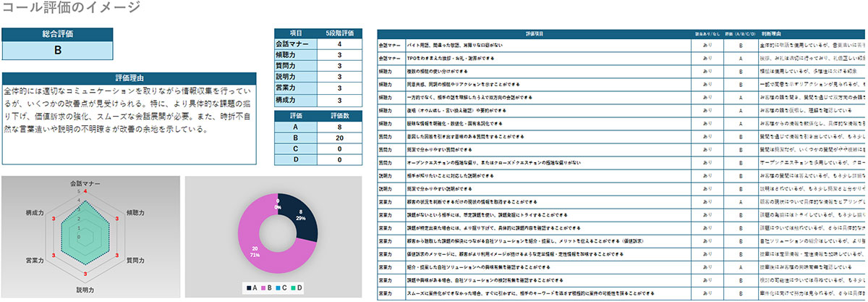Click the 評価項目 column header in the detail table
The width and height of the screenshot is (868, 302).
click(535, 34)
